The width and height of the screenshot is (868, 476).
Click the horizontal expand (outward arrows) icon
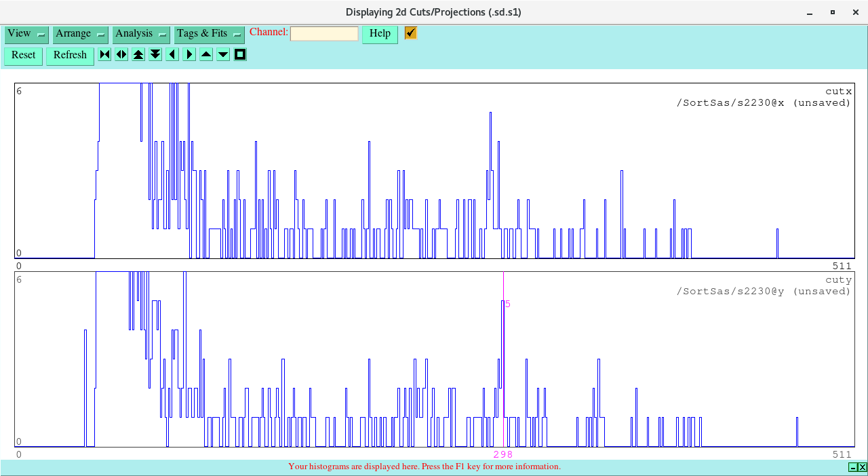click(121, 55)
